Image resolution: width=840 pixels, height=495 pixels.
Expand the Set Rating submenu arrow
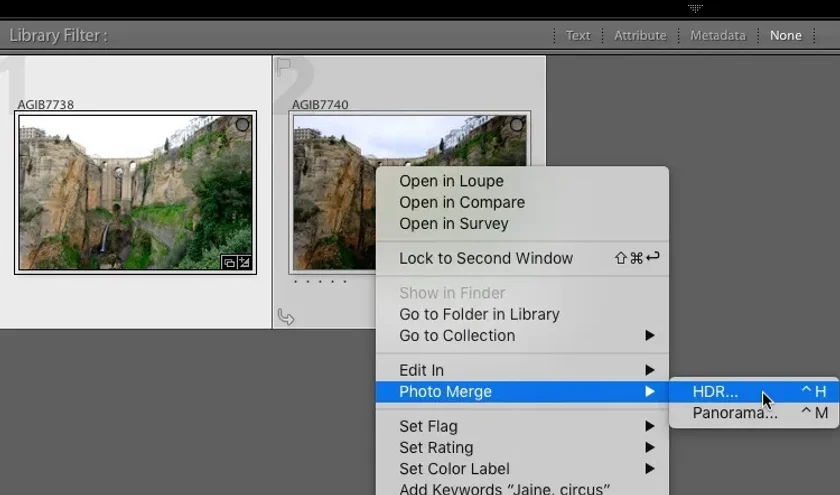pos(650,447)
